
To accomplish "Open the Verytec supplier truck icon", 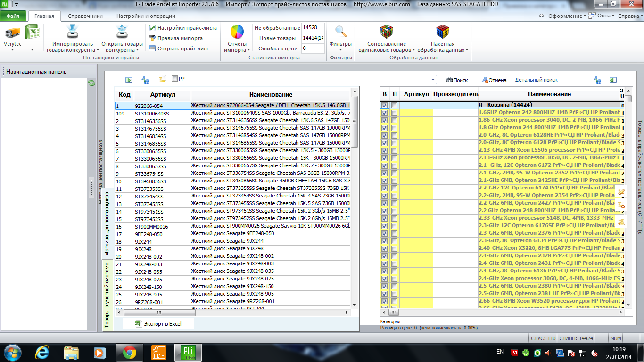I will [x=12, y=33].
